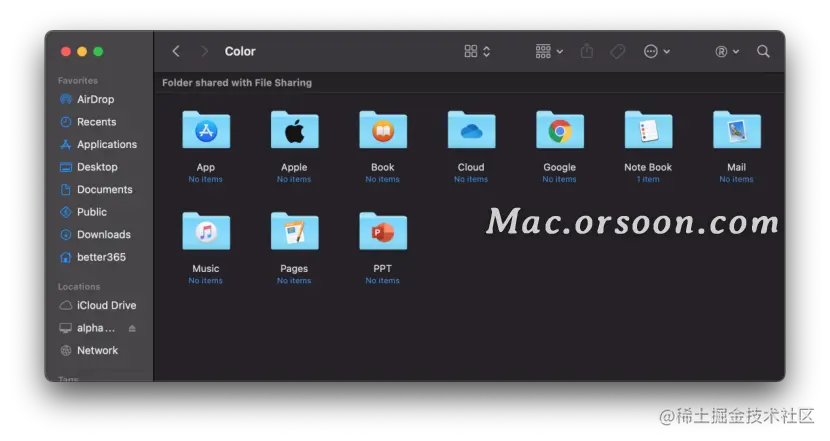This screenshot has height=441, width=830.
Task: Click the "Book" folder name
Action: (383, 167)
